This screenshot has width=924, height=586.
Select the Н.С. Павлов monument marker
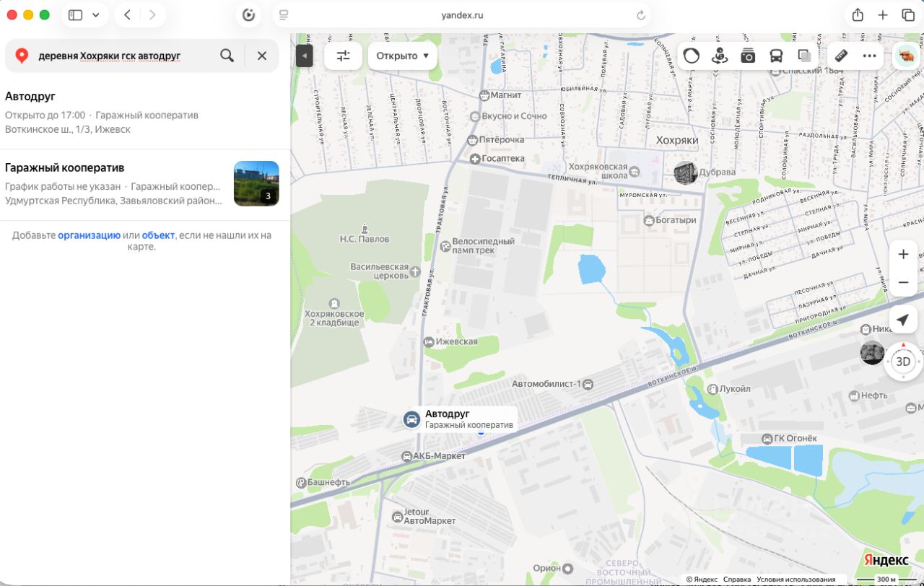point(365,229)
